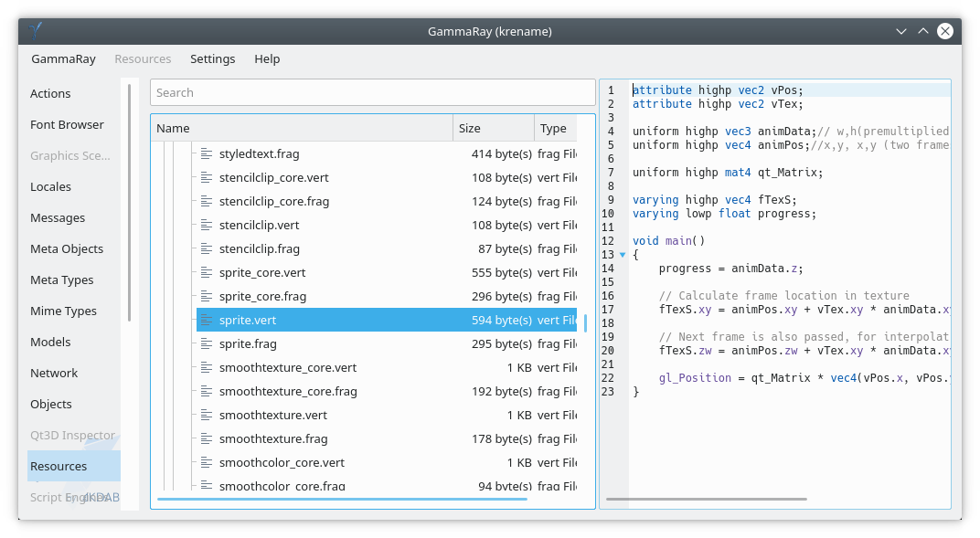Select smoothtexture_core.vert file row

click(387, 367)
